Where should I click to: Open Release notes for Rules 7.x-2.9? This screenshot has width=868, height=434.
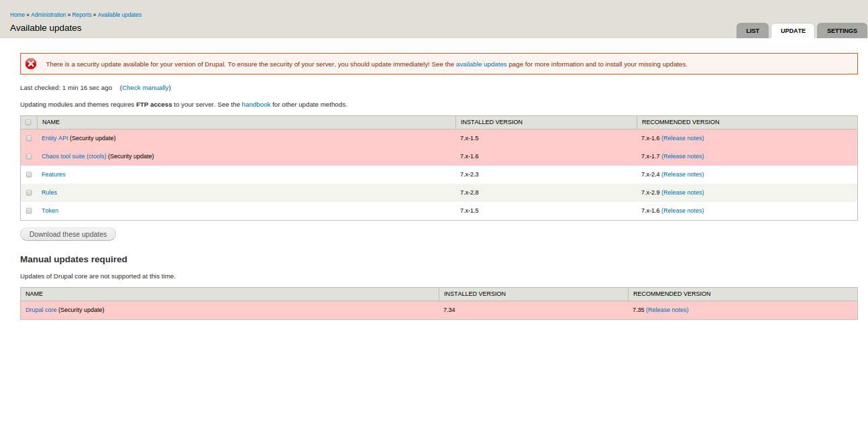pyautogui.click(x=683, y=193)
